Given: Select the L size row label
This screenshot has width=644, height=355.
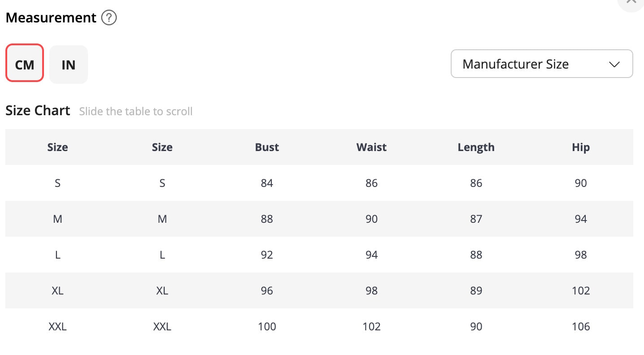Looking at the screenshot, I should (x=57, y=255).
